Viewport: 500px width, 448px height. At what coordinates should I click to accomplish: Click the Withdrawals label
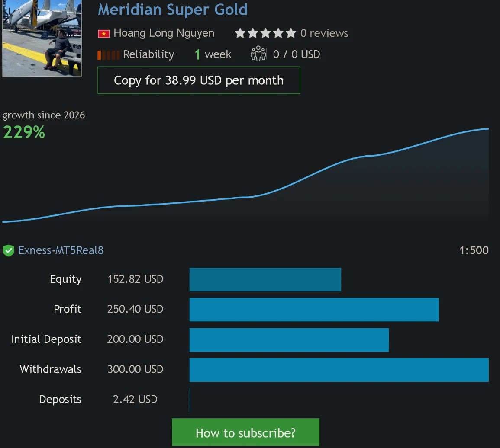[x=50, y=369]
